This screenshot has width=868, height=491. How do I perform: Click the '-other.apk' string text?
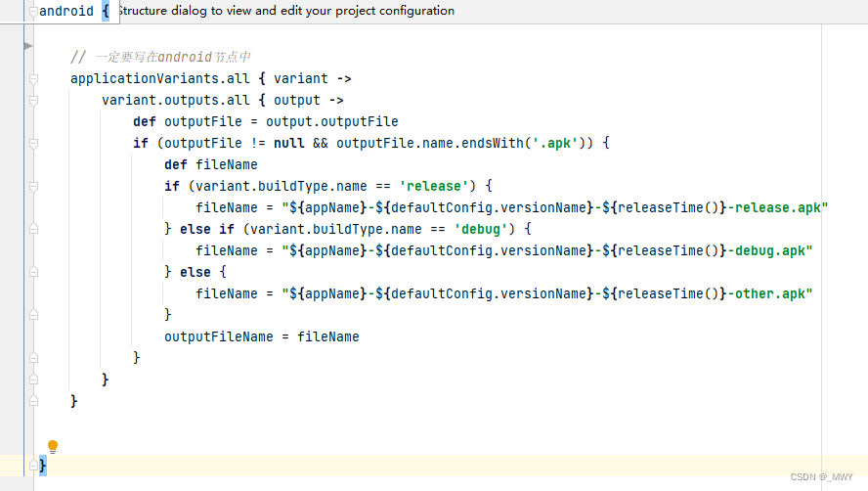click(x=771, y=293)
